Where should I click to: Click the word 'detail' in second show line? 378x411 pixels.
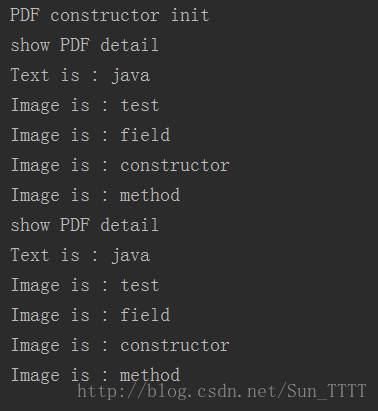(129, 225)
